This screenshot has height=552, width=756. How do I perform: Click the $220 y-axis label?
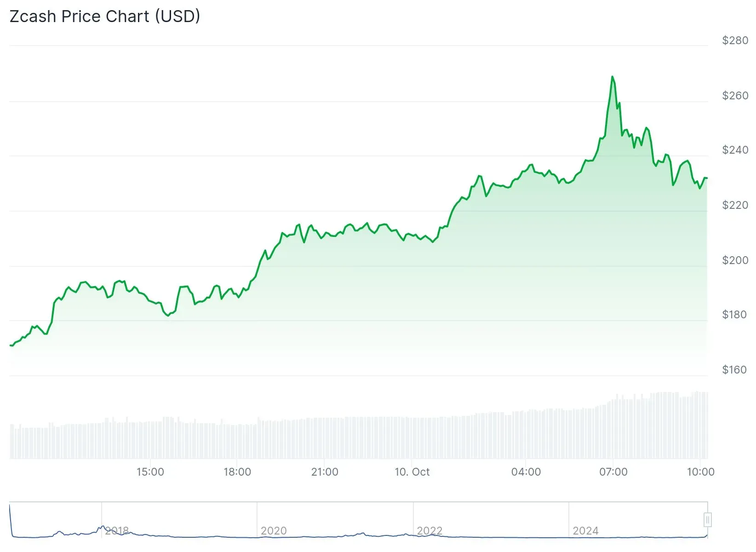tap(735, 205)
